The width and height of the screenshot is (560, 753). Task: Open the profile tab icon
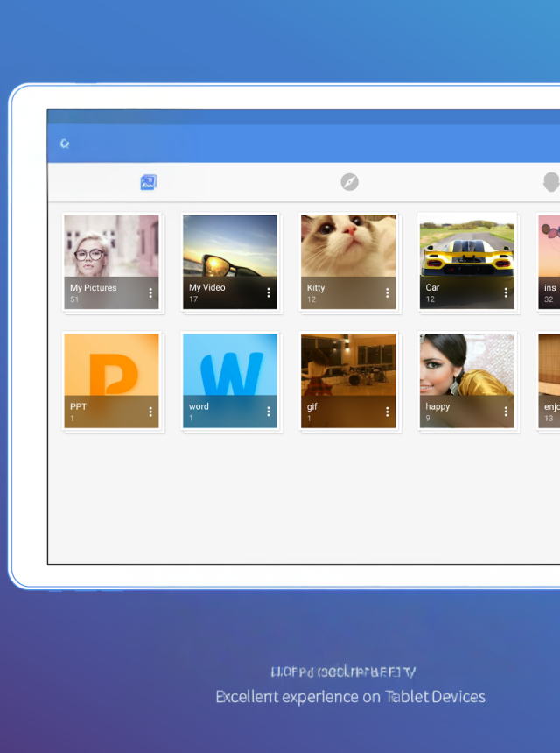(550, 182)
